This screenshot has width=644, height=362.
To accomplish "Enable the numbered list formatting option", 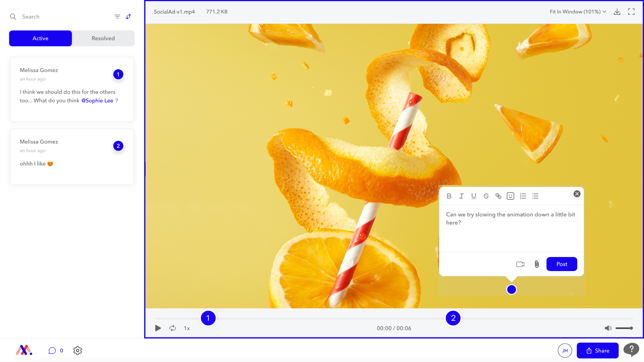I will (523, 196).
